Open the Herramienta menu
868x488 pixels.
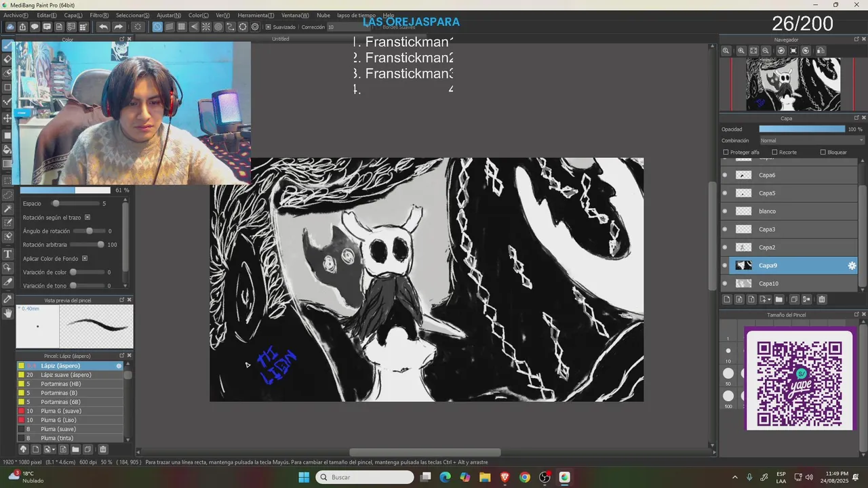point(256,15)
